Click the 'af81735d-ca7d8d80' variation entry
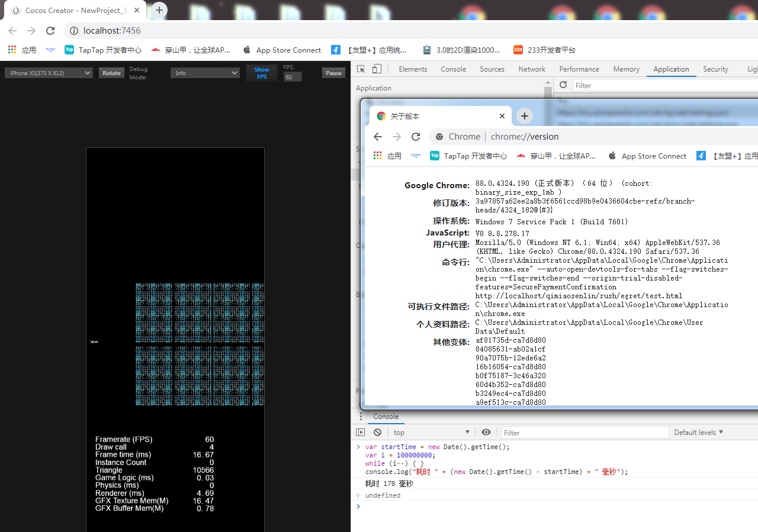Viewport: 758px width, 532px height. (510, 340)
